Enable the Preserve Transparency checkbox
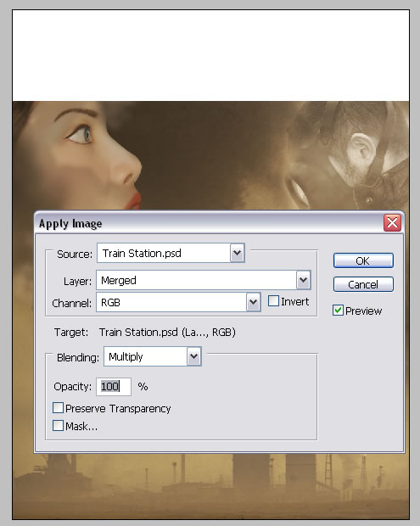The image size is (420, 526). tap(58, 408)
